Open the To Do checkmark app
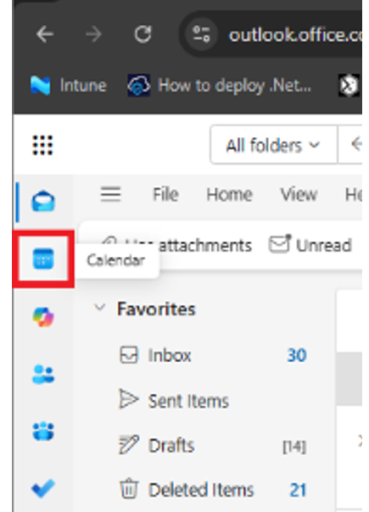Viewport: 369px width, 512px height. point(43,488)
